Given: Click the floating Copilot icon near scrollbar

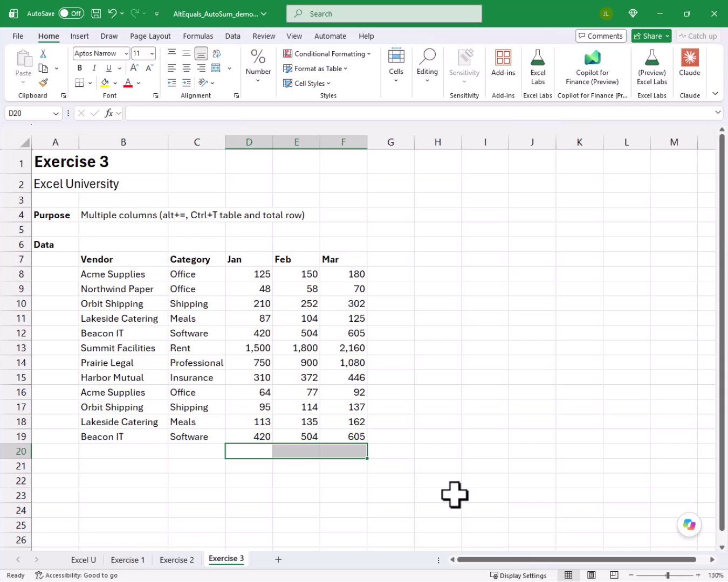Looking at the screenshot, I should coord(689,524).
